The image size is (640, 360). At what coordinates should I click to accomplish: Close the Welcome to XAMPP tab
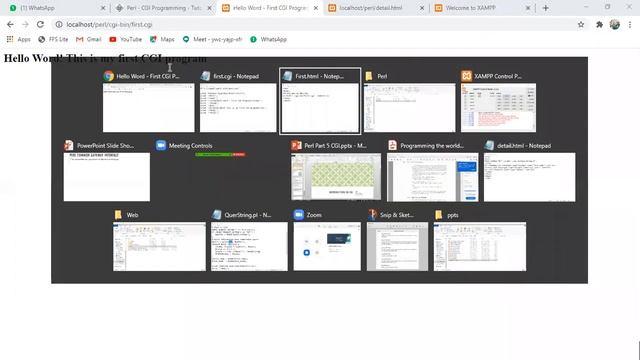528,8
